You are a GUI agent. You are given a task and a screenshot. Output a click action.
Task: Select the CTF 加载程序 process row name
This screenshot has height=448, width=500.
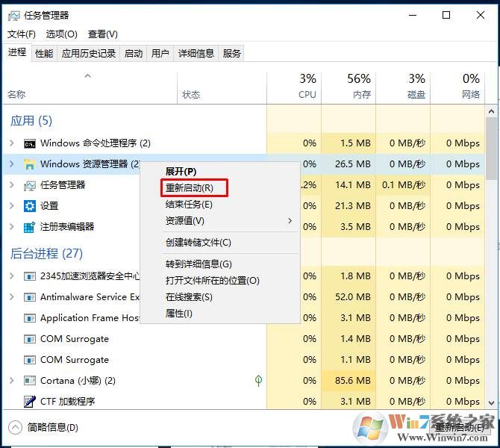tap(68, 402)
